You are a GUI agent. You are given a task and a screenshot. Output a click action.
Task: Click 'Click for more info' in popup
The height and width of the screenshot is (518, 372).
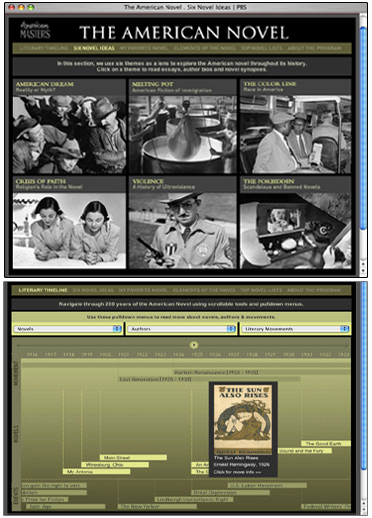[237, 472]
